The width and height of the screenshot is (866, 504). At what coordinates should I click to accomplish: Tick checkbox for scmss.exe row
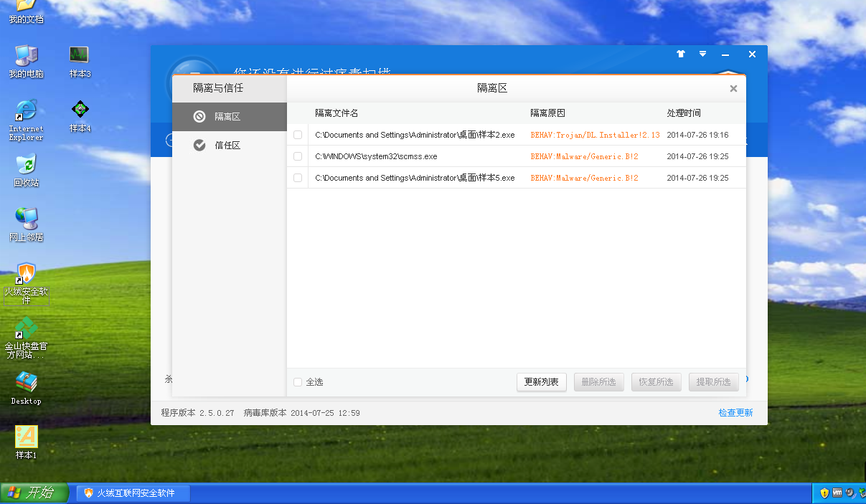(x=298, y=156)
